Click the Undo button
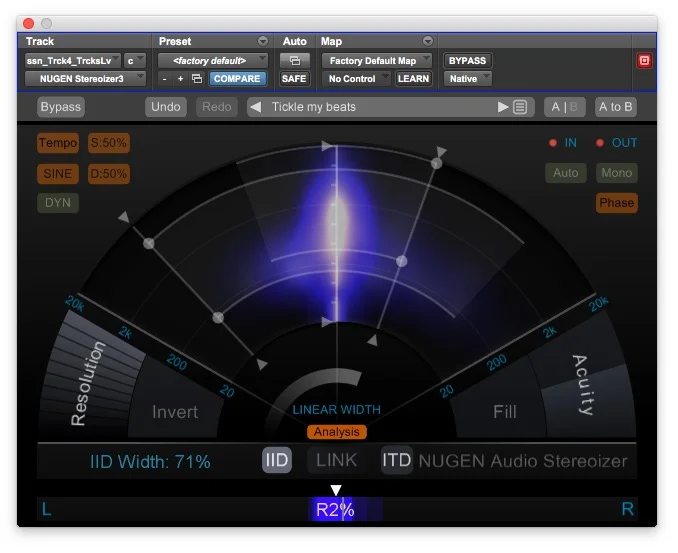The width and height of the screenshot is (678, 553). tap(166, 107)
